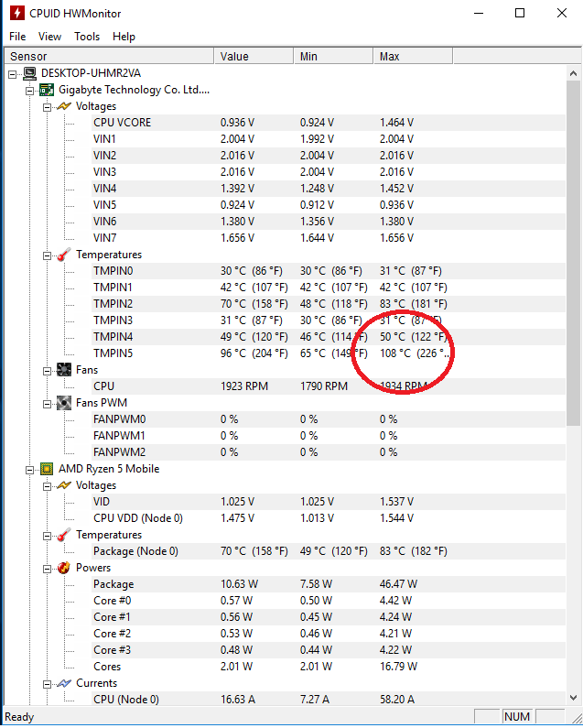
Task: Select the VIN7 voltage row
Action: click(x=329, y=238)
